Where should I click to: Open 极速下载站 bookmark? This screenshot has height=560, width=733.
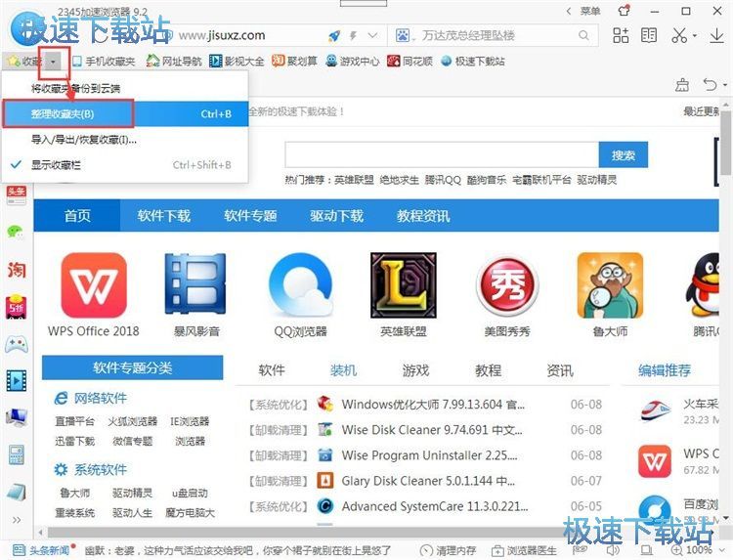(473, 61)
